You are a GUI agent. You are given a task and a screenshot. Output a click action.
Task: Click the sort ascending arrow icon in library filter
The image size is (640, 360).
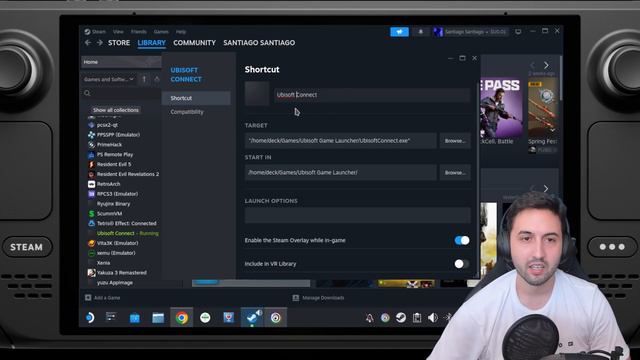click(x=144, y=79)
